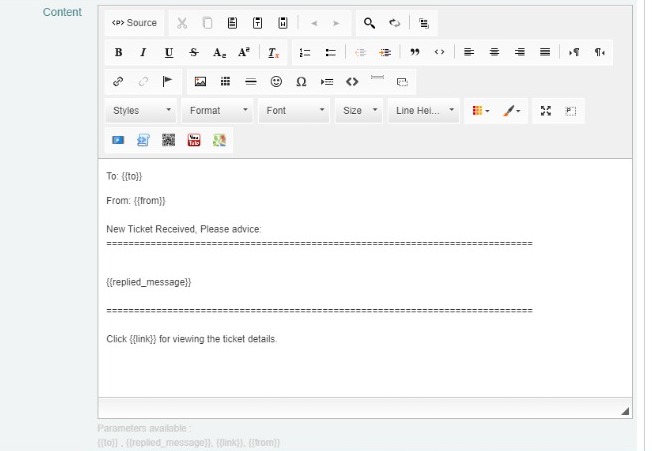Open the smiley emoticon picker
Viewport: 652px width, 451px height.
[x=276, y=81]
